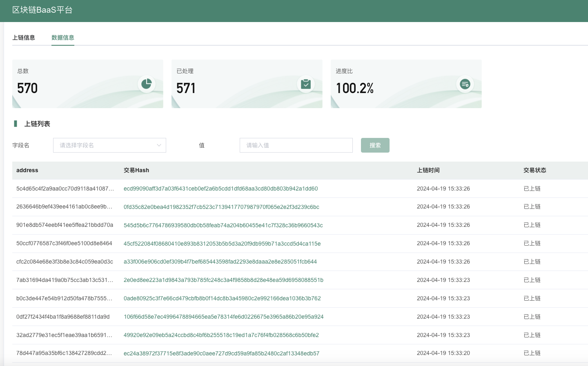The image size is (588, 366).
Task: Select address 50ccf0776587c3f46f0ee5100d8e8464
Action: click(x=64, y=244)
